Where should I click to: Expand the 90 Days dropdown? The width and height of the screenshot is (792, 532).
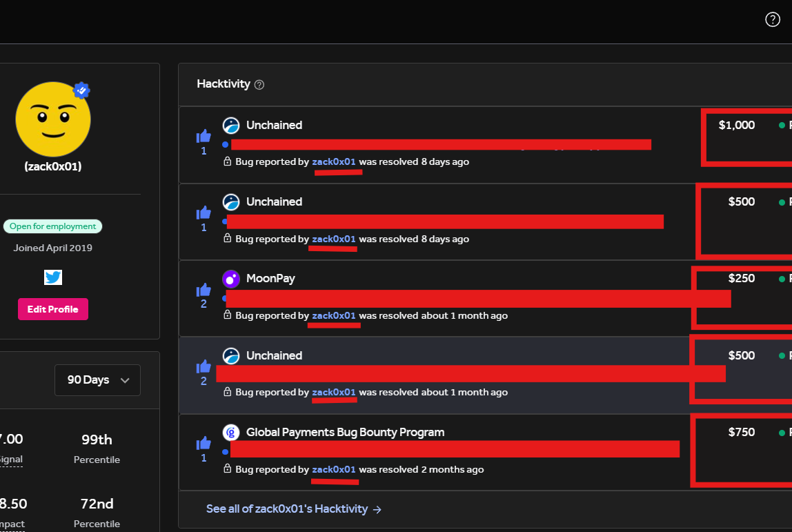click(97, 380)
